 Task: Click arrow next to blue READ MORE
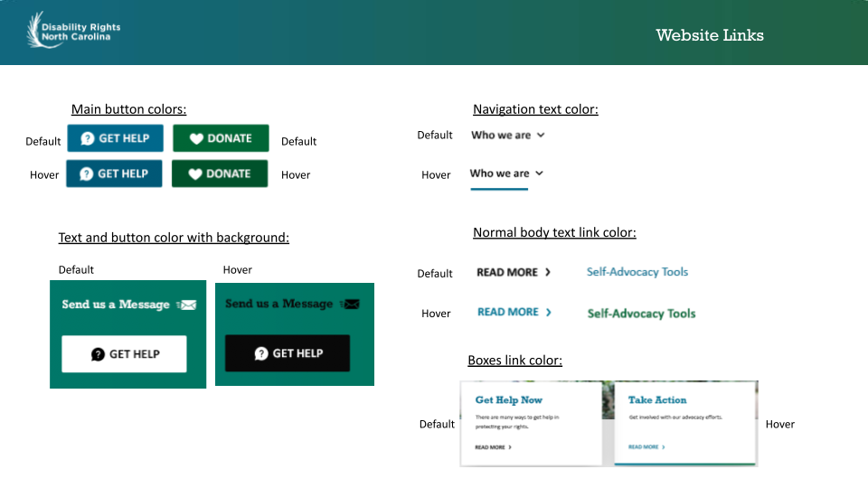(x=549, y=312)
